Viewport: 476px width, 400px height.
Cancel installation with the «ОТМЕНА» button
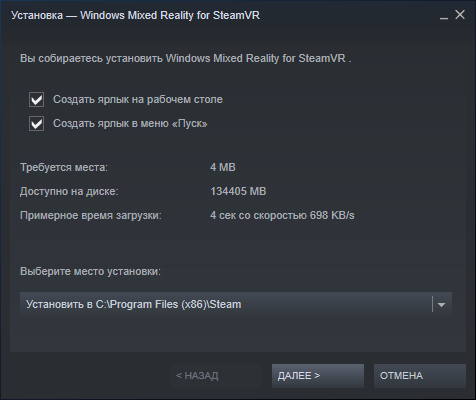click(x=420, y=376)
